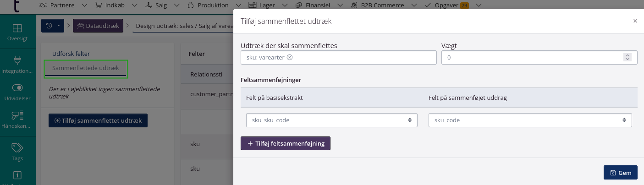Adjust the Vægt number stepper arrows
644x185 pixels.
[x=627, y=57]
